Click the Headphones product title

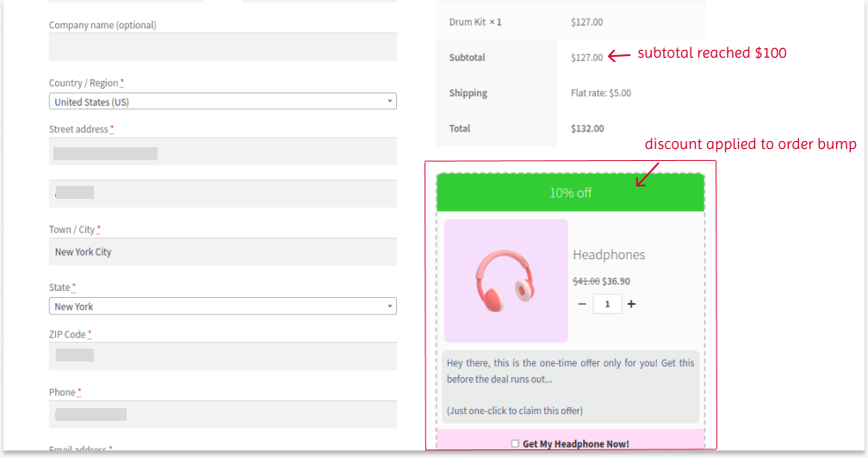609,255
